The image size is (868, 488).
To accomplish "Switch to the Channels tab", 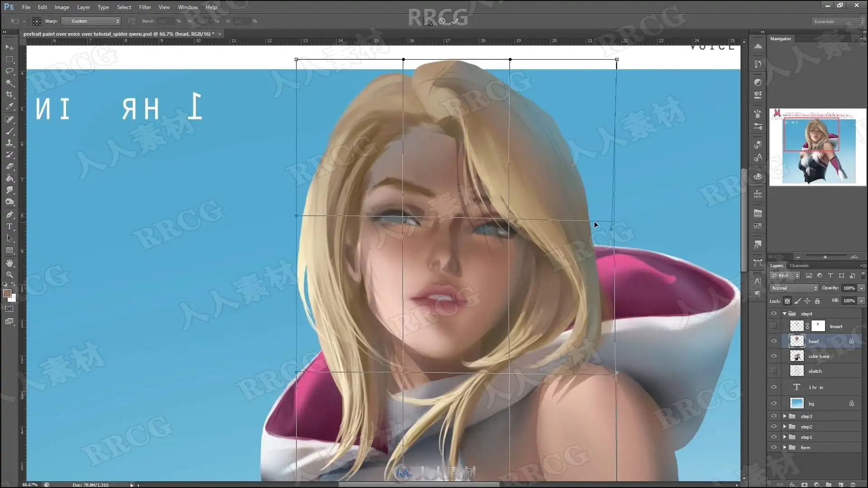I will 799,266.
